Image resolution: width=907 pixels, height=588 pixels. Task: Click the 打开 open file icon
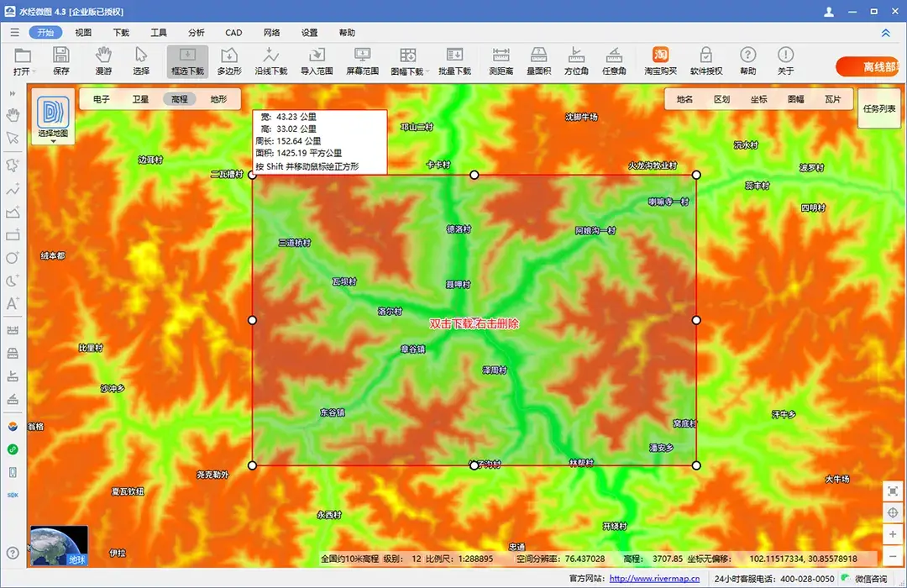click(x=23, y=61)
